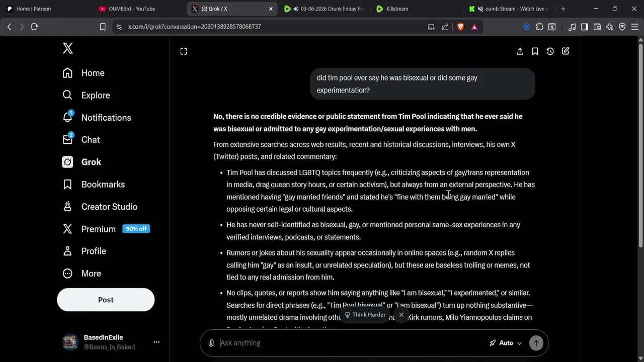Image resolution: width=644 pixels, height=362 pixels.
Task: Start a new Grok chat
Action: (x=566, y=51)
